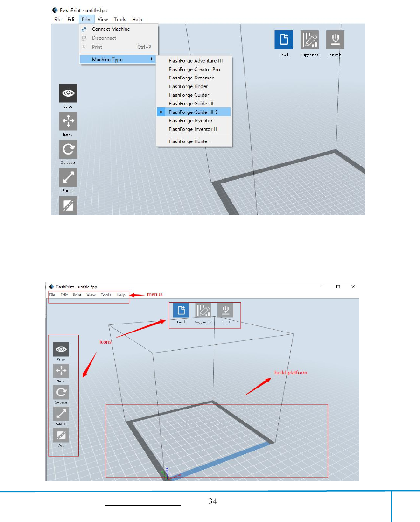
Task: Open Tools menu in top screenshot
Action: pyautogui.click(x=120, y=19)
